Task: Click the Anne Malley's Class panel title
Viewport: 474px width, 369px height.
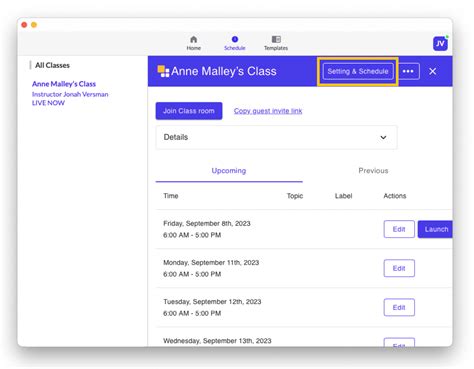Action: tap(224, 71)
